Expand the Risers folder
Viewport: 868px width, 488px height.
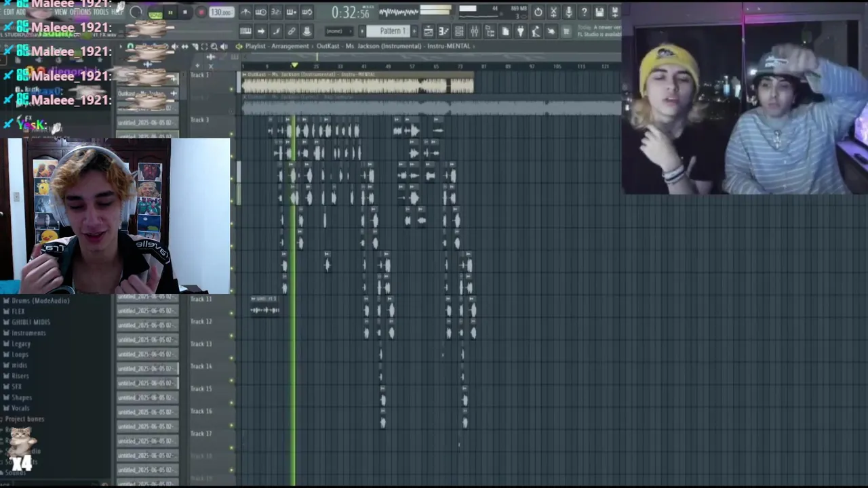click(x=20, y=375)
